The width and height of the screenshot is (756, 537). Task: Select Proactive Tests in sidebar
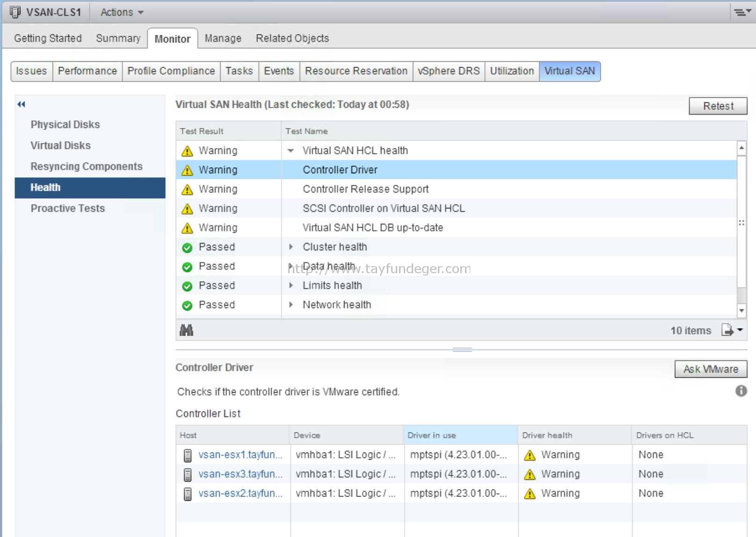pos(90,209)
